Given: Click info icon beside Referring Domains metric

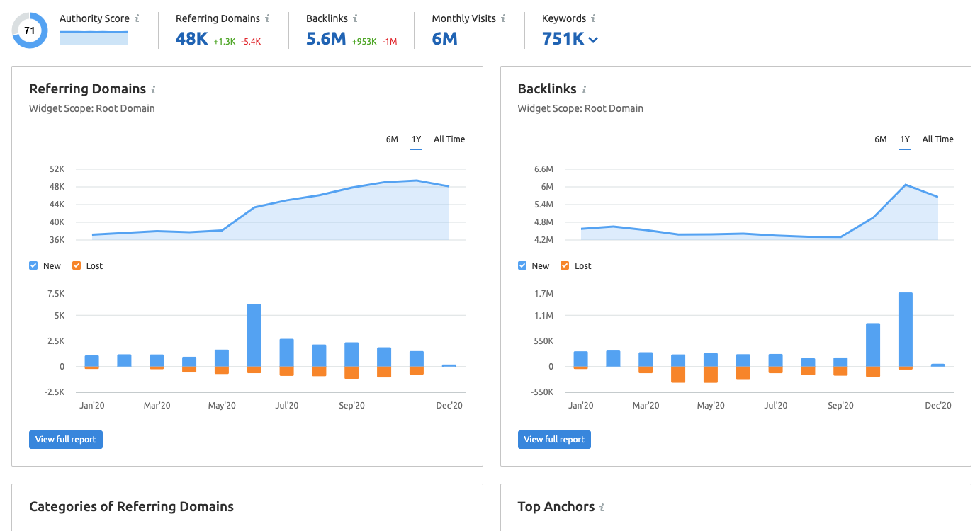Looking at the screenshot, I should (266, 19).
